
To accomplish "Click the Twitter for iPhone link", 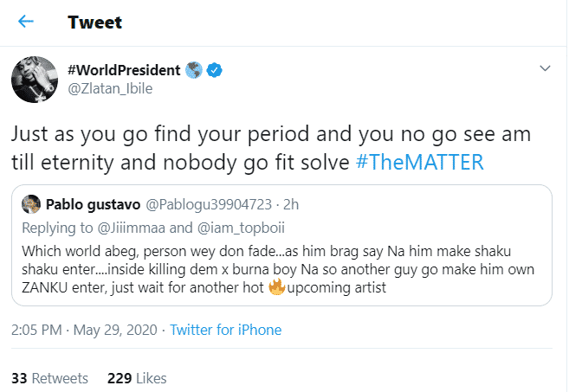I will (225, 330).
